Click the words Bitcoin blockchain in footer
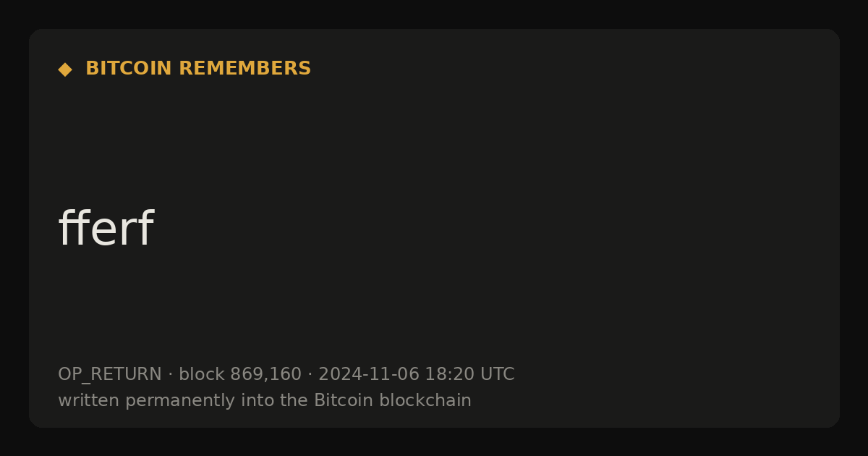This screenshot has height=456, width=868. 393,400
